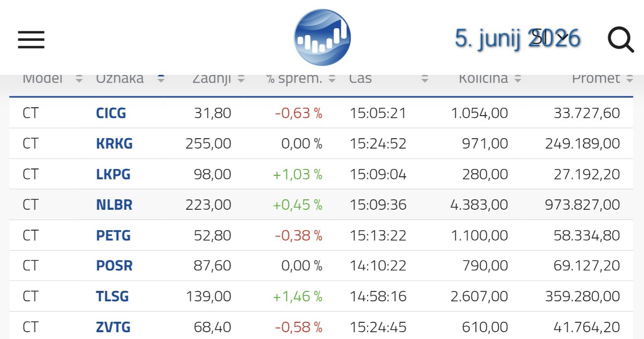This screenshot has width=644, height=339.
Task: Select the ZVTG ticker link
Action: click(x=113, y=327)
